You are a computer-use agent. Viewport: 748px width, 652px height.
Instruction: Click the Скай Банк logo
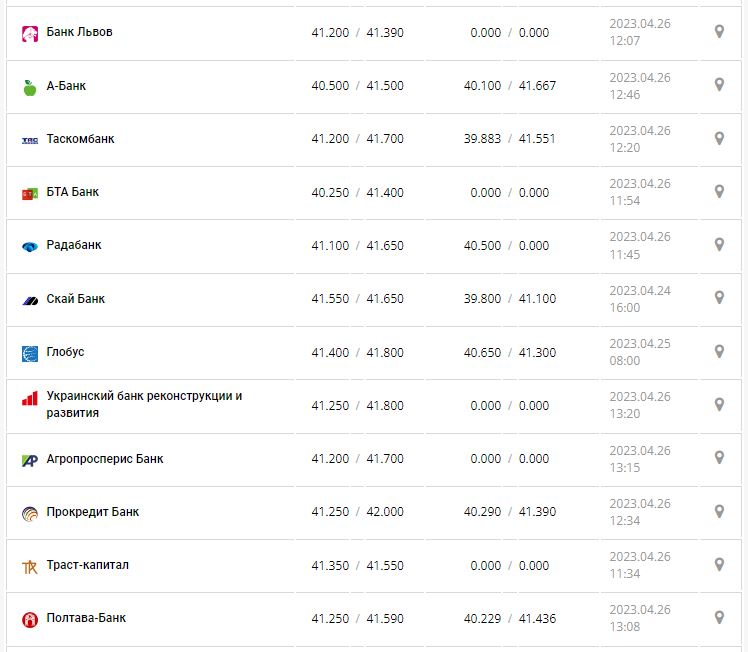pyautogui.click(x=30, y=300)
